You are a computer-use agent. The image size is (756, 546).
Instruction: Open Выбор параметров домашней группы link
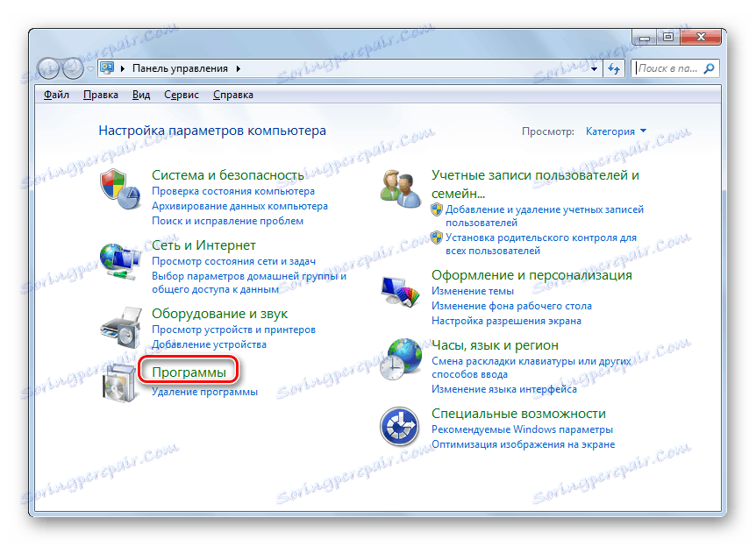pos(249,282)
